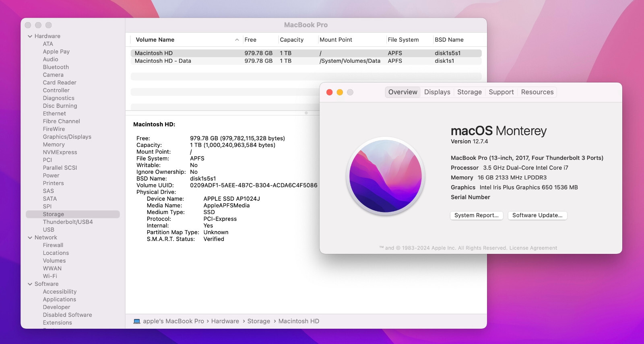Select Locations under Network
644x344 pixels.
pos(56,253)
